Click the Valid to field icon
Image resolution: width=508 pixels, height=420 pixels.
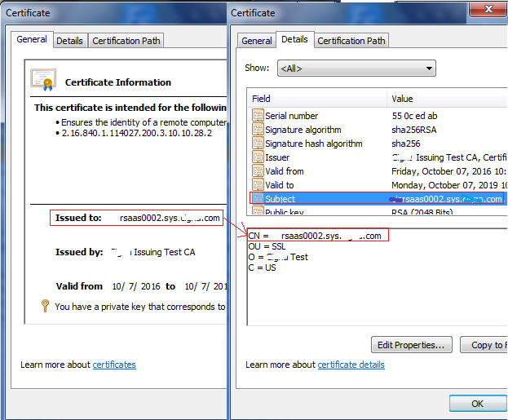(258, 185)
